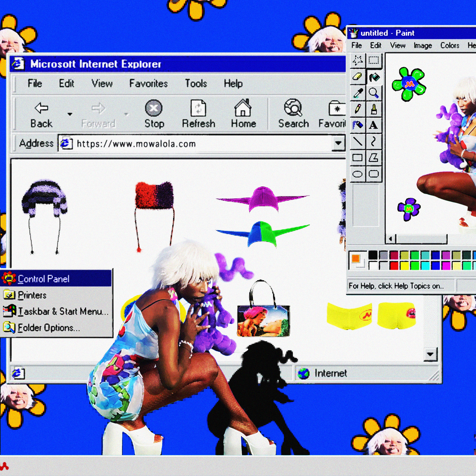Open the Favorites menu in the menu bar
Viewport: 476px width, 476px height.
pyautogui.click(x=148, y=83)
